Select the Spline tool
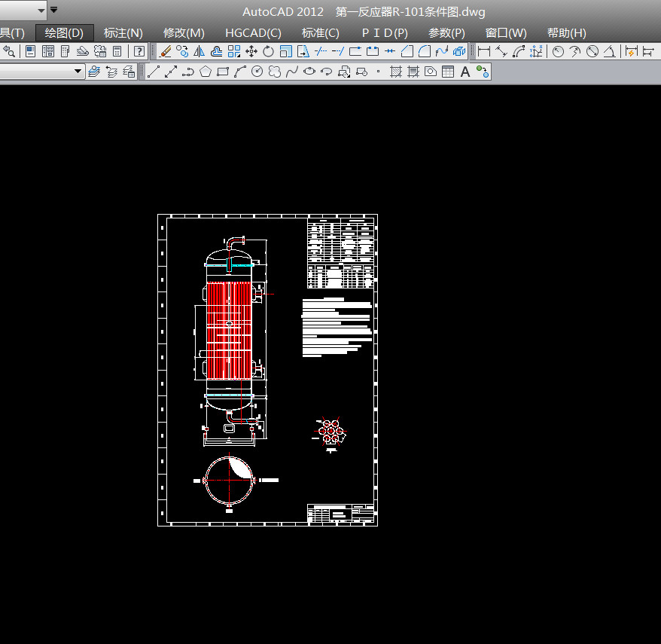661x644 pixels. [291, 72]
